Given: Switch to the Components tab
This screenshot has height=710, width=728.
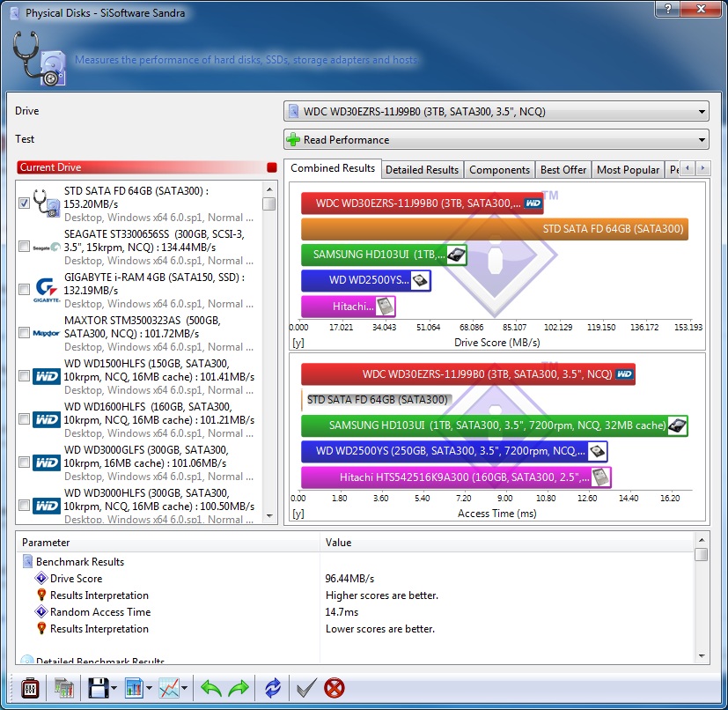Looking at the screenshot, I should (x=499, y=170).
